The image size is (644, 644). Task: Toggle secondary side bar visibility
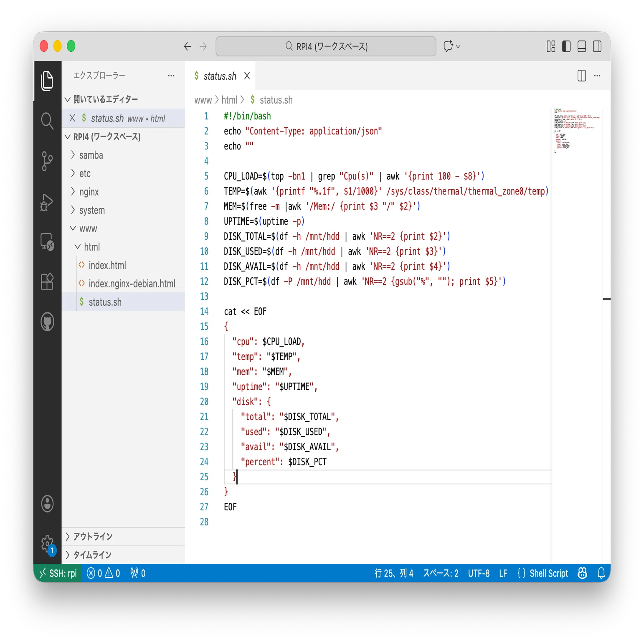coord(597,46)
